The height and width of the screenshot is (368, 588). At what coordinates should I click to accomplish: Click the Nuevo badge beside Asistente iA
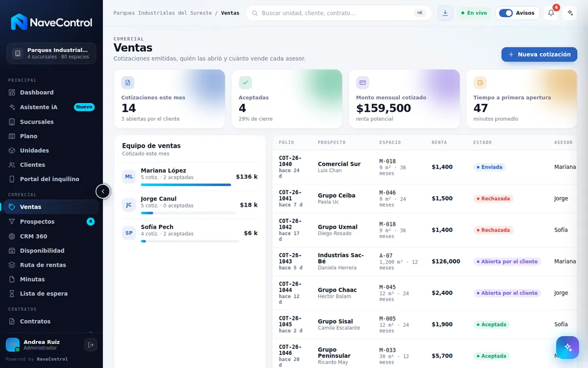(x=84, y=107)
